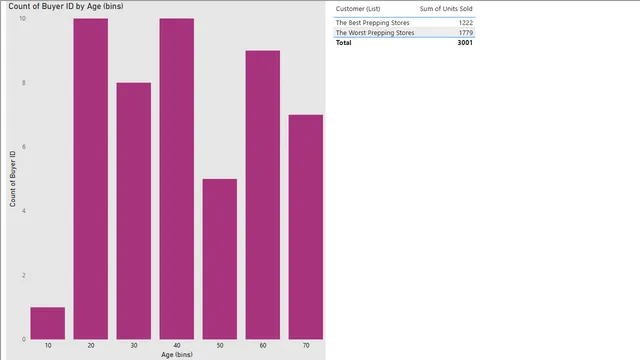This screenshot has width=640, height=360.
Task: Select the bar for age bin 50
Action: coord(220,259)
